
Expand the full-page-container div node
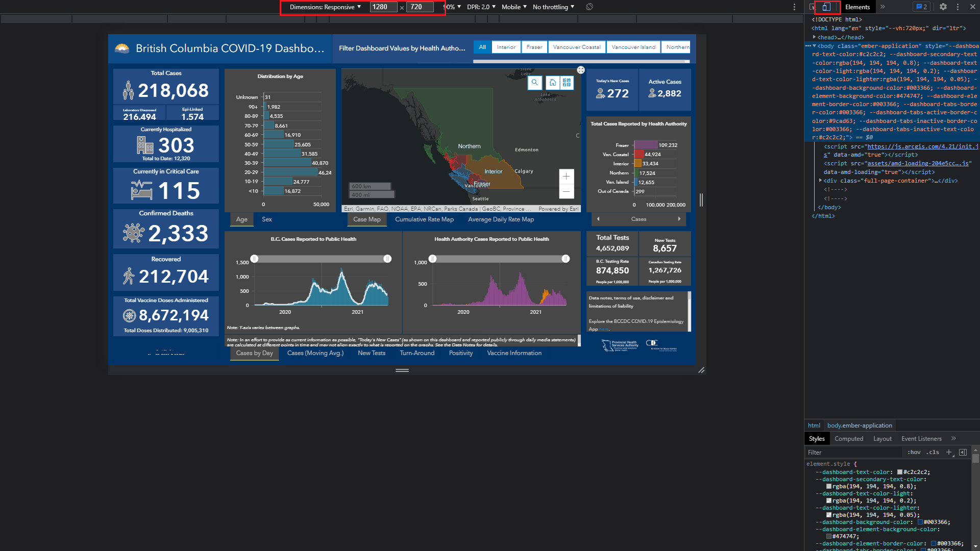point(820,181)
